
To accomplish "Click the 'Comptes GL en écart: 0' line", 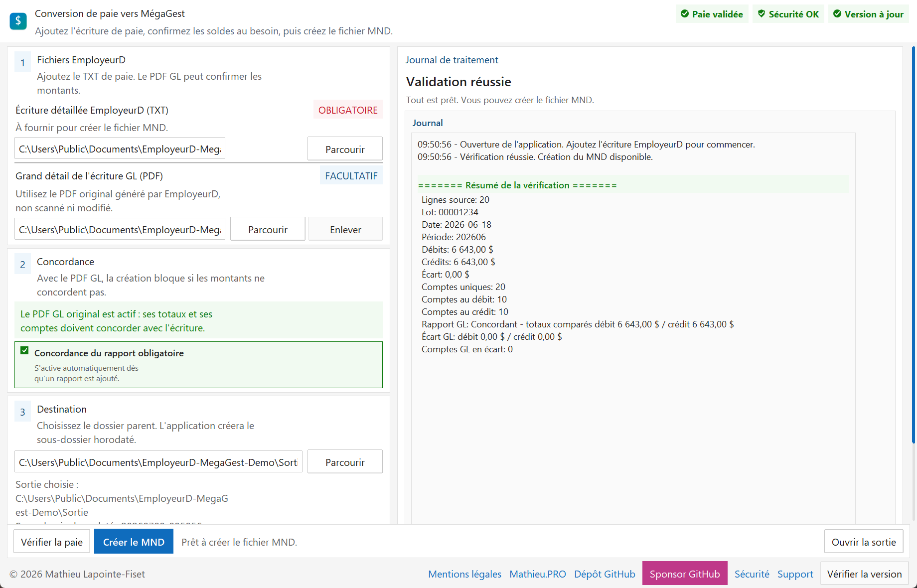I will coord(467,349).
